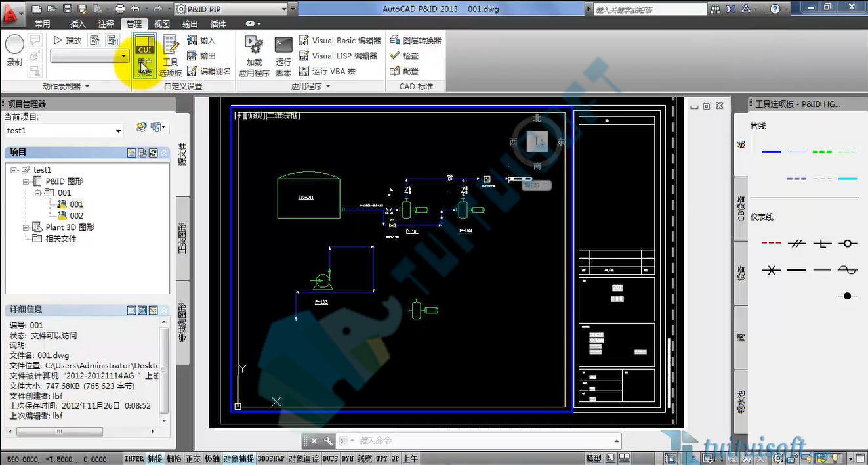Open the Visual Basic editor

(x=339, y=40)
